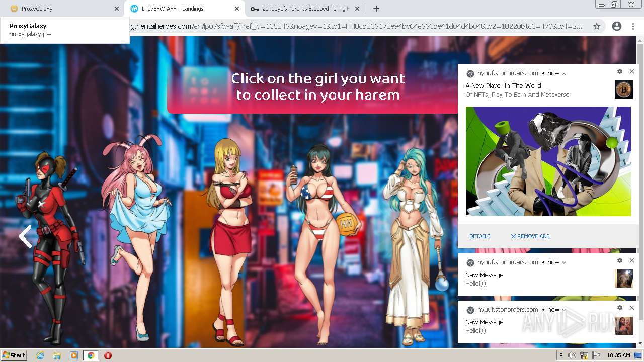The height and width of the screenshot is (362, 644).
Task: Open the Chrome profile avatar menu
Action: tap(617, 26)
